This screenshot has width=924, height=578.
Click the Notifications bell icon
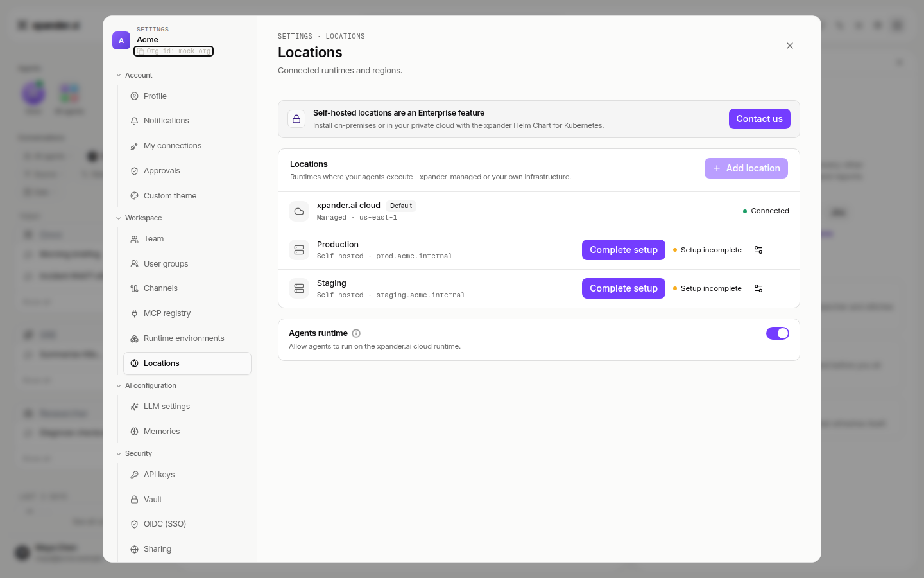coord(134,121)
